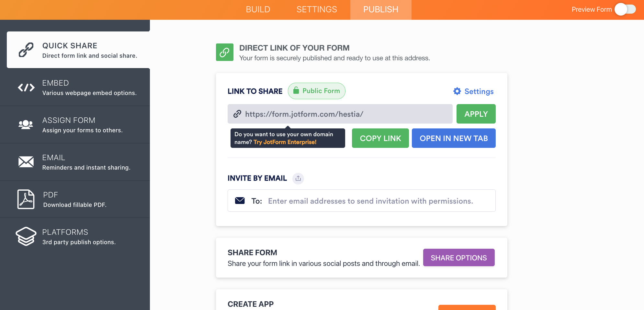Open the Public Form privacy badge
This screenshot has height=310, width=644.
pyautogui.click(x=317, y=91)
